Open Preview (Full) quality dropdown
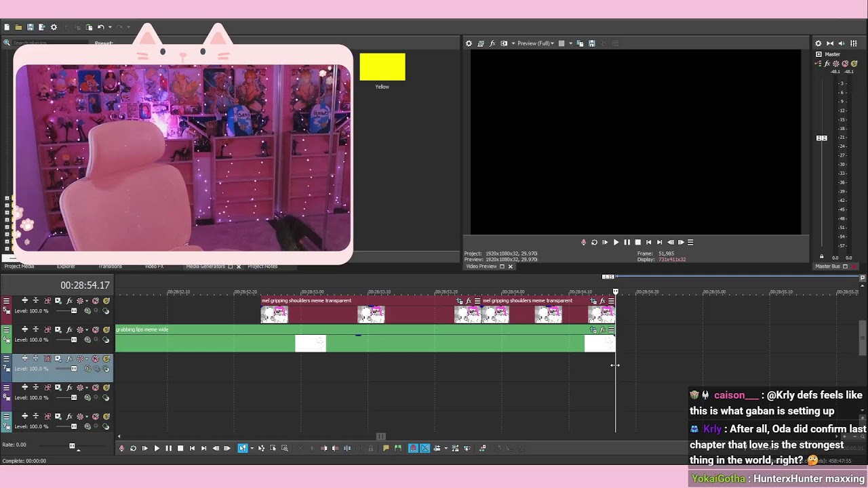 click(x=536, y=43)
